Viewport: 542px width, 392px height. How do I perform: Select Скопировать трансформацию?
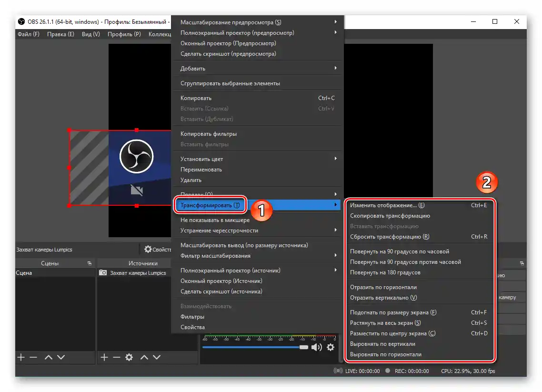pyautogui.click(x=420, y=216)
